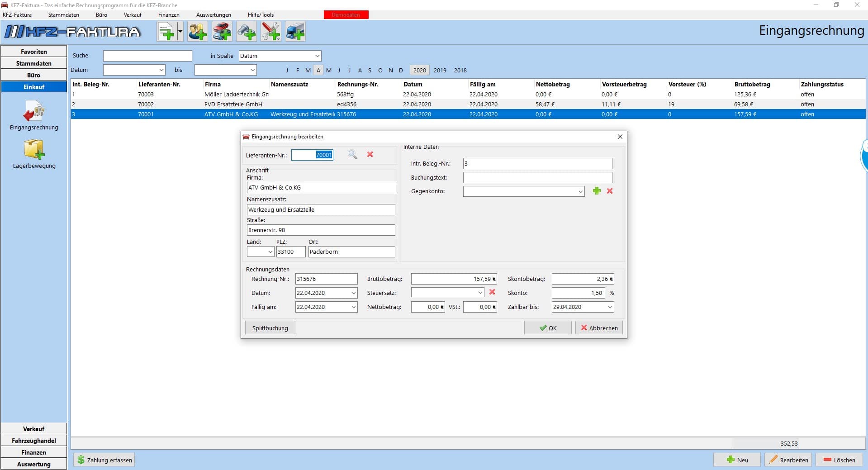The width and height of the screenshot is (868, 470).
Task: Click the KFZ-Faktura logo in the header
Action: [x=72, y=32]
